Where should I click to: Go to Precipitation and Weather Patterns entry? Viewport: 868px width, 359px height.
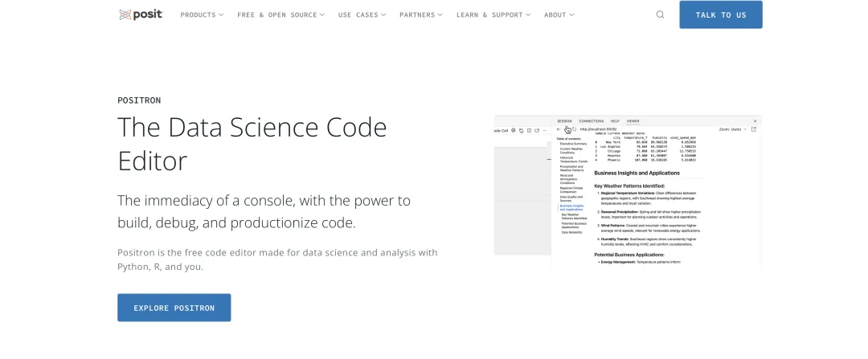[572, 168]
